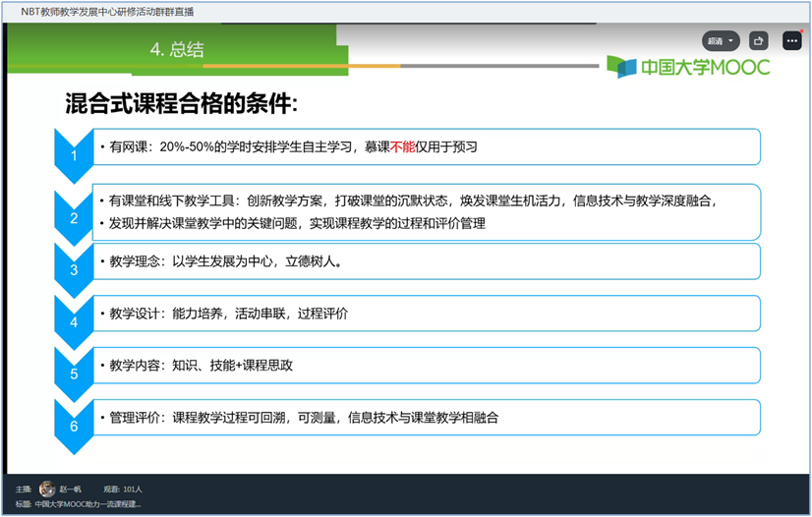Select the number 4 chevron marker

point(74,320)
